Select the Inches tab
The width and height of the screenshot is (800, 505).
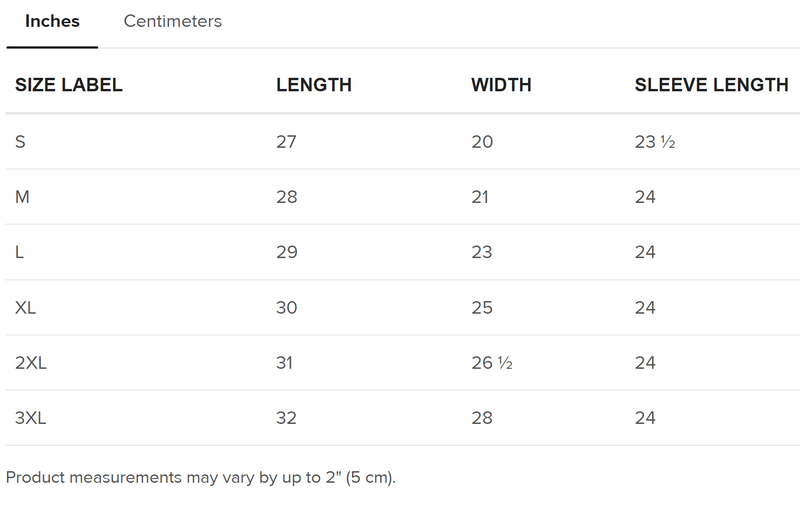click(52, 22)
